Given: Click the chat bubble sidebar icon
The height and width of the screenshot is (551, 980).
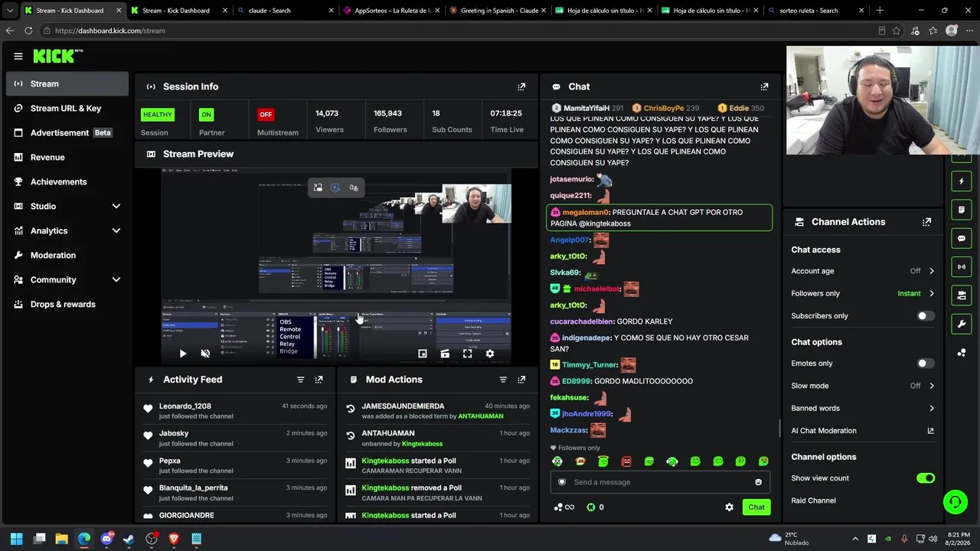Looking at the screenshot, I should tap(962, 238).
